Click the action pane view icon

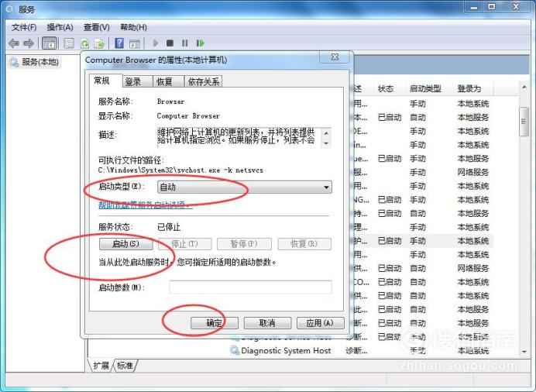[135, 43]
